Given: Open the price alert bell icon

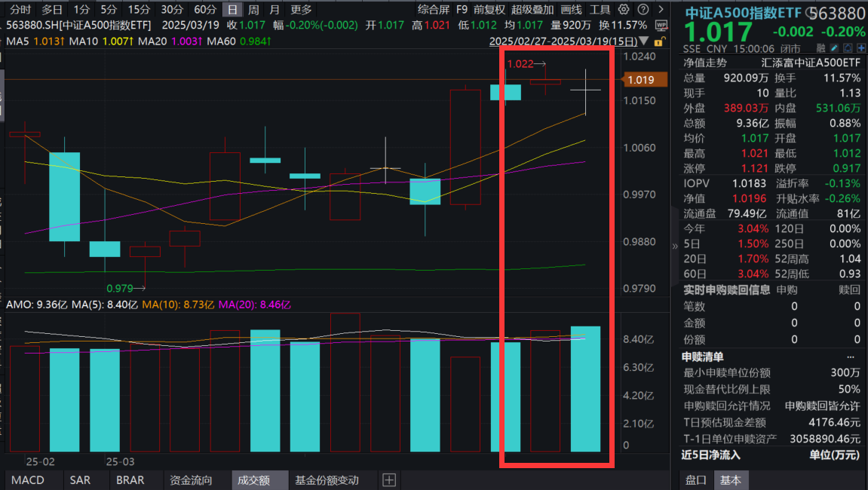Looking at the screenshot, I should [x=848, y=47].
